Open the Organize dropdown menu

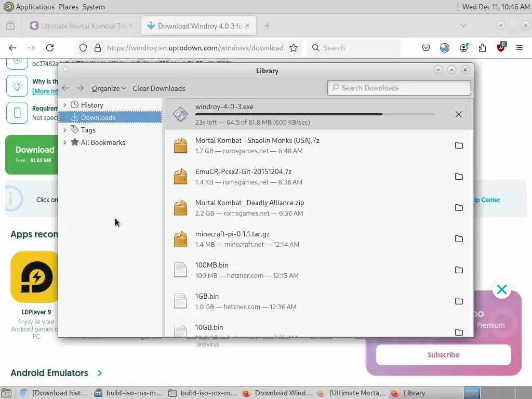pos(109,88)
